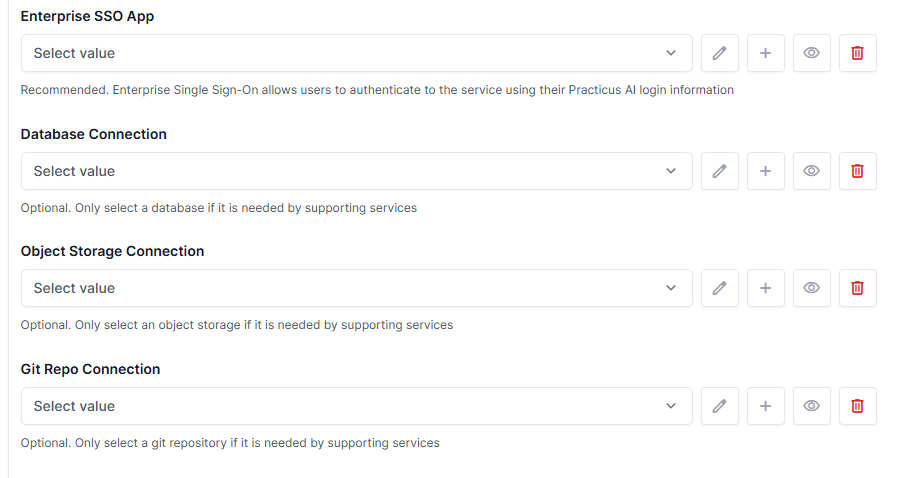The width and height of the screenshot is (922, 478).
Task: View the Enterprise SSO App details
Action: [811, 53]
